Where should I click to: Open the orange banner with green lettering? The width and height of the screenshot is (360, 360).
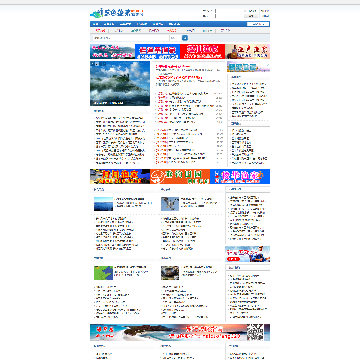180,176
